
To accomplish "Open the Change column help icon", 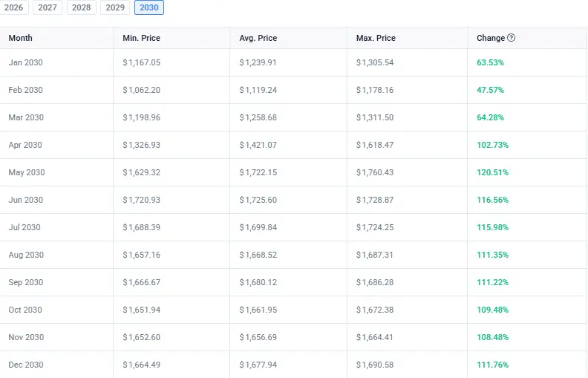I will tap(511, 38).
